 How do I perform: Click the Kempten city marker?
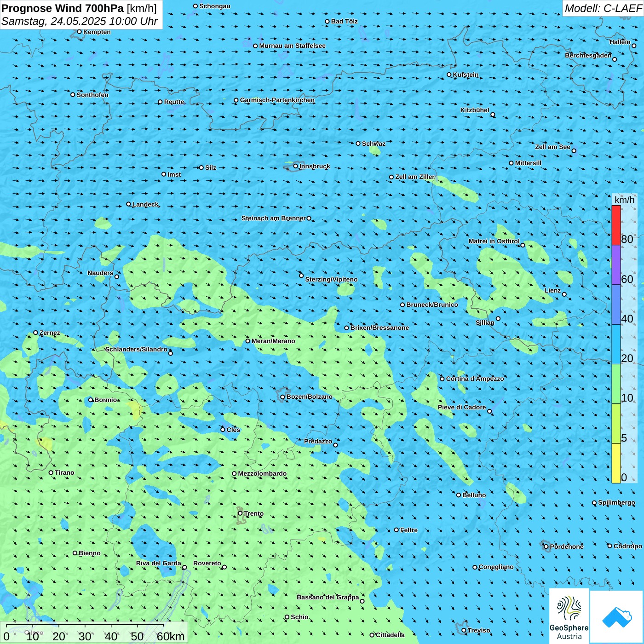point(79,32)
